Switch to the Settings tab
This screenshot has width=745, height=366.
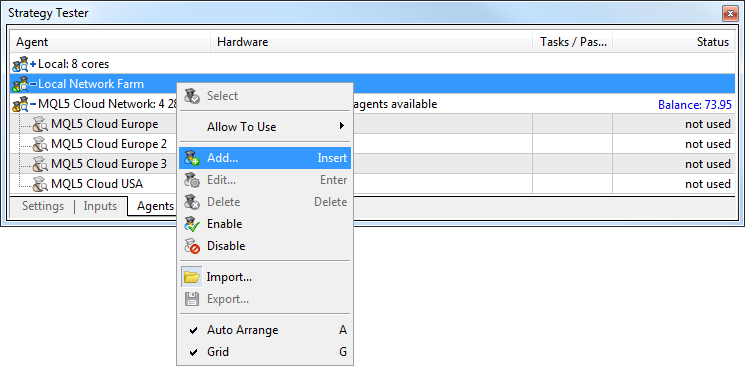pyautogui.click(x=43, y=206)
